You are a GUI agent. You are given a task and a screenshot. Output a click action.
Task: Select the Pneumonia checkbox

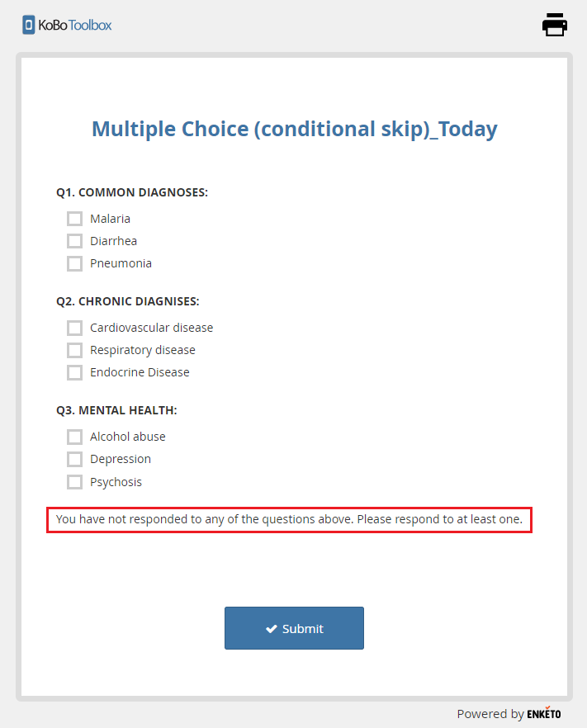coord(74,263)
